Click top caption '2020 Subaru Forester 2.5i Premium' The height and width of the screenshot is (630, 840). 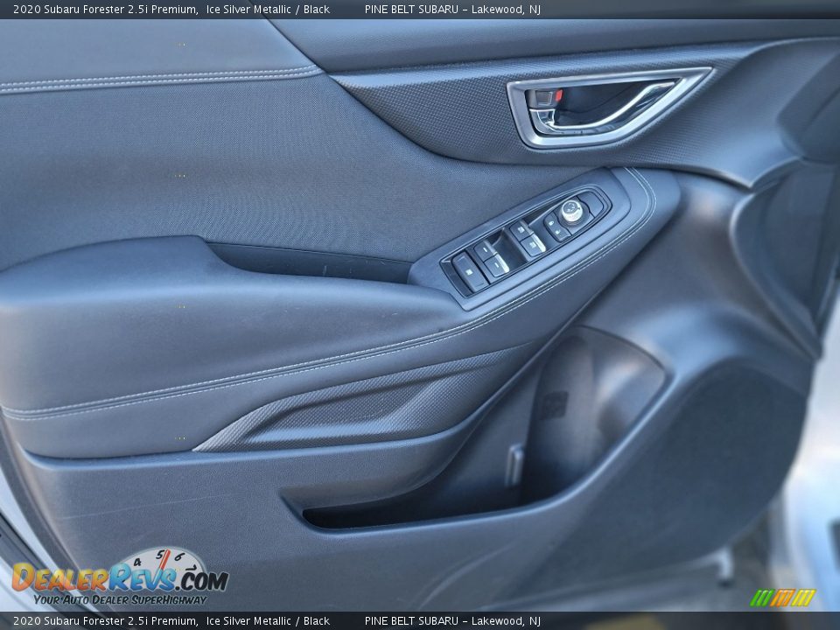(105, 9)
